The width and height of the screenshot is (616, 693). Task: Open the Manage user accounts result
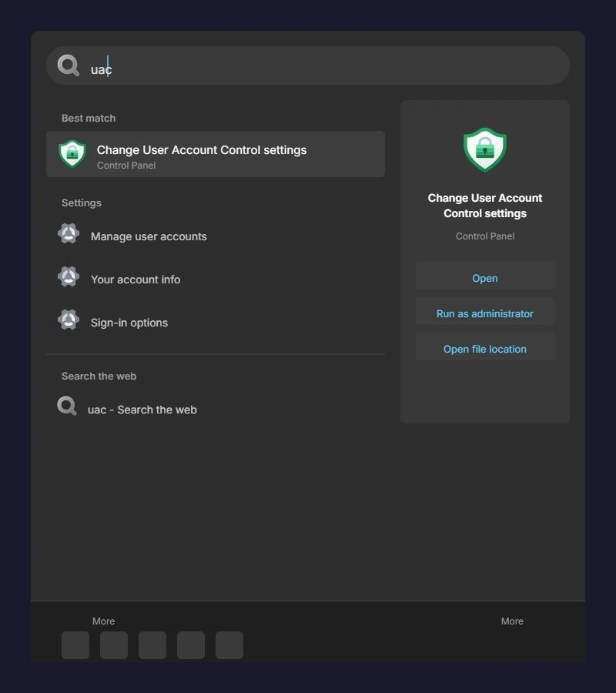149,236
